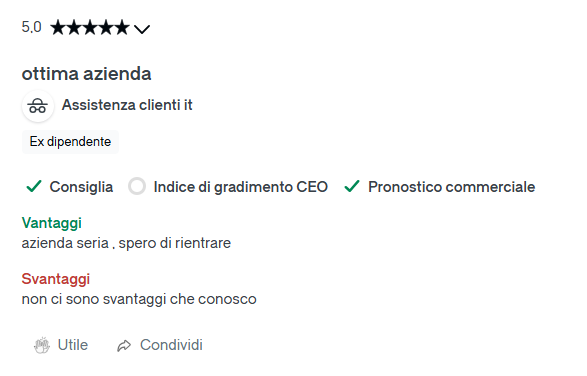Click the "azienda seria, spero di rientrare" text
This screenshot has width=587, height=376.
[x=126, y=243]
